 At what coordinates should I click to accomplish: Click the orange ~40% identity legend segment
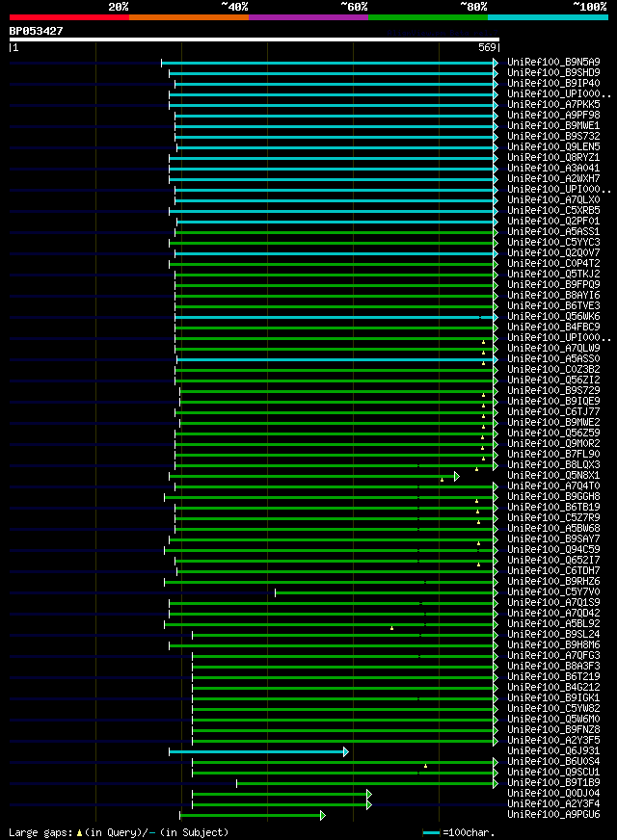click(189, 17)
